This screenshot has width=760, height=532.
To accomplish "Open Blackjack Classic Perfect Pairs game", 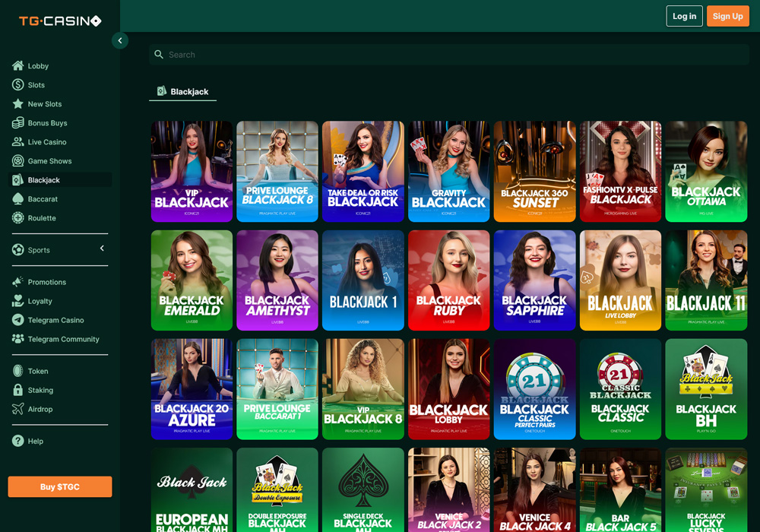I will click(x=534, y=389).
